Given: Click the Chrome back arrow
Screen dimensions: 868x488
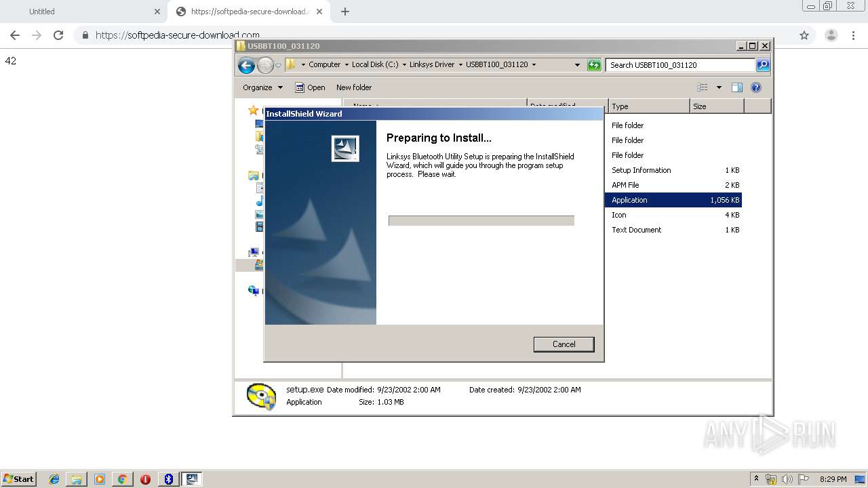Looking at the screenshot, I should point(15,35).
